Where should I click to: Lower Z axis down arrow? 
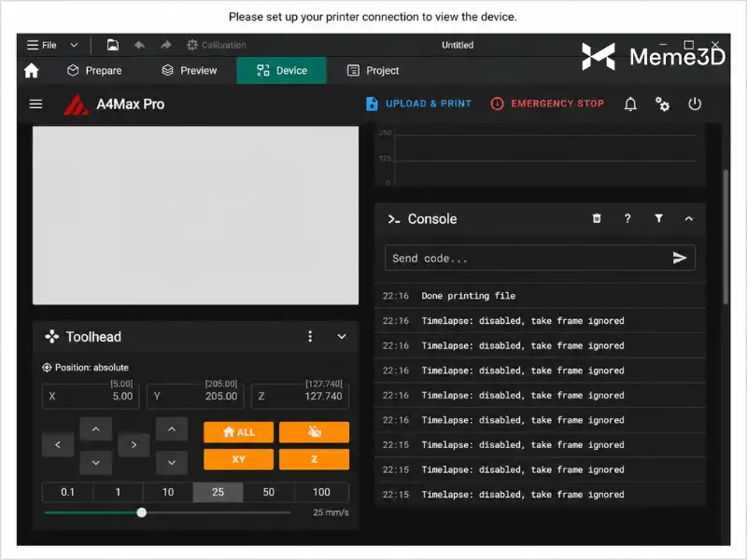(172, 462)
